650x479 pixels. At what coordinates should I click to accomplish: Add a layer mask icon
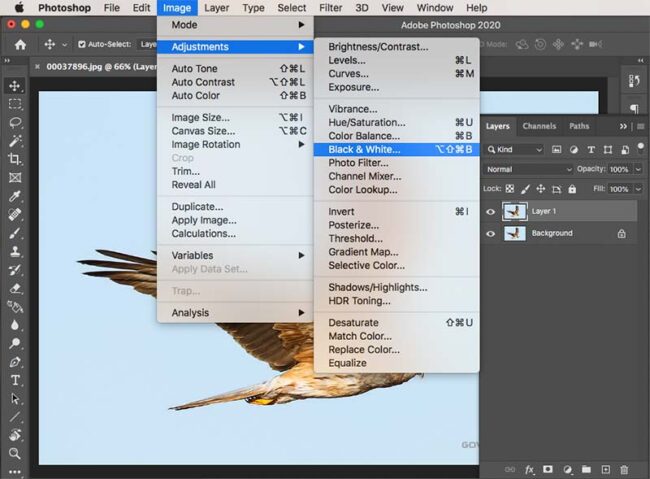548,469
